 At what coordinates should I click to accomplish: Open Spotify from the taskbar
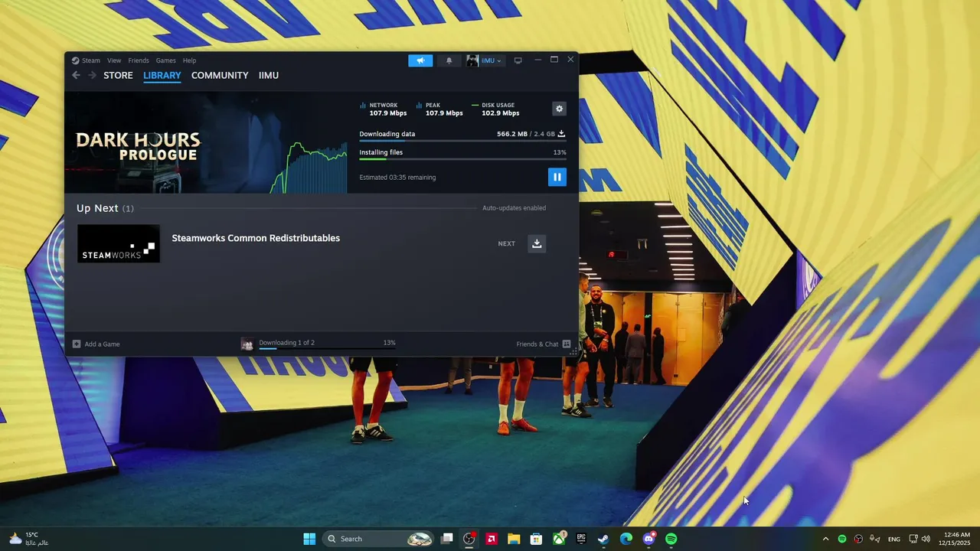[x=671, y=539]
